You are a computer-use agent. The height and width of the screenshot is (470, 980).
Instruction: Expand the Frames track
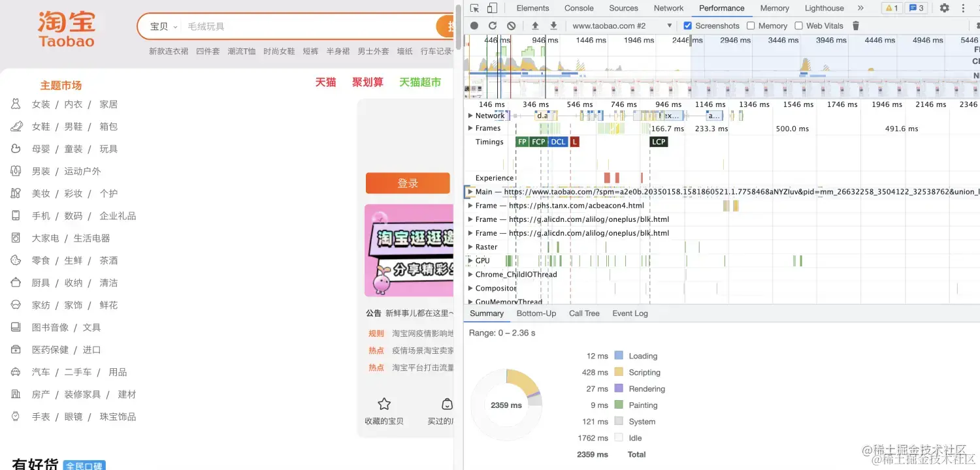470,128
